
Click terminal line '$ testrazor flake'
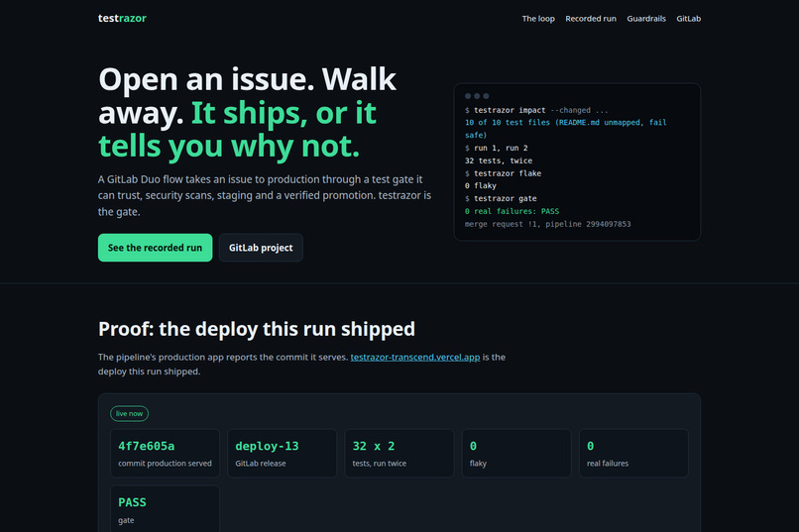point(503,173)
